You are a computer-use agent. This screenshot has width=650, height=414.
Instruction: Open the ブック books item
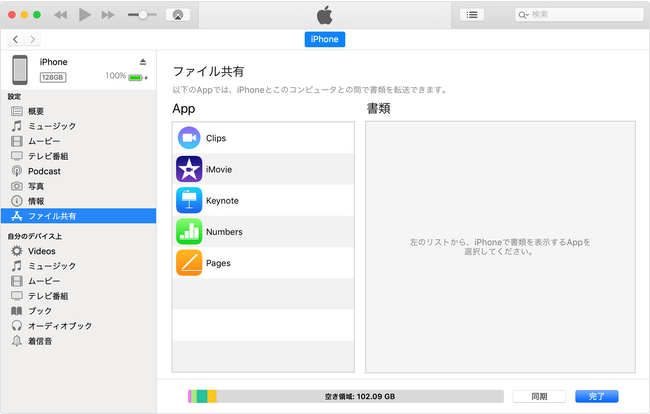(78, 311)
